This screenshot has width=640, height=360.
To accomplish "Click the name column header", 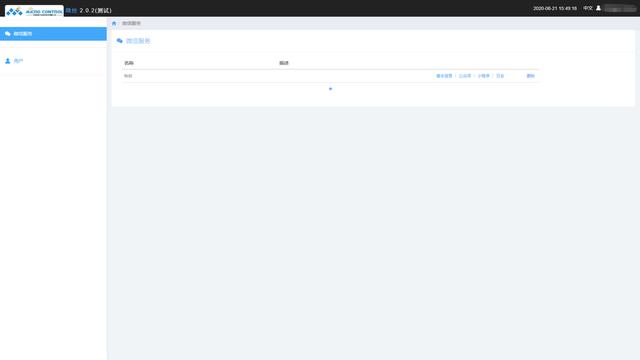I will (129, 63).
